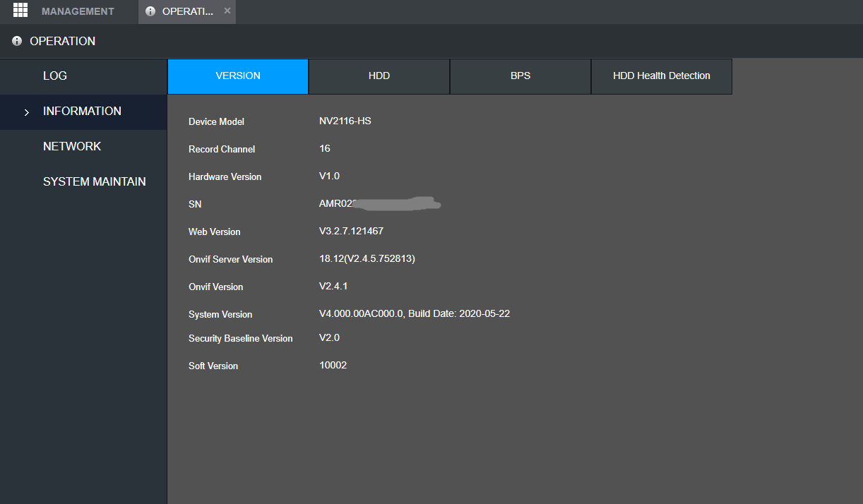This screenshot has height=504, width=863.
Task: Click the Onvif Version label
Action: pyautogui.click(x=215, y=287)
